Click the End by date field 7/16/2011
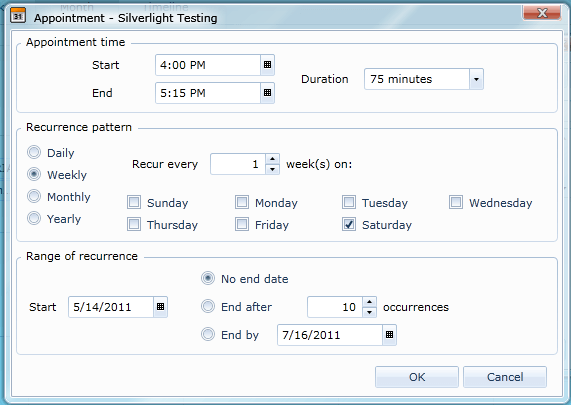Viewport: 571px width, 405px height. [x=330, y=335]
